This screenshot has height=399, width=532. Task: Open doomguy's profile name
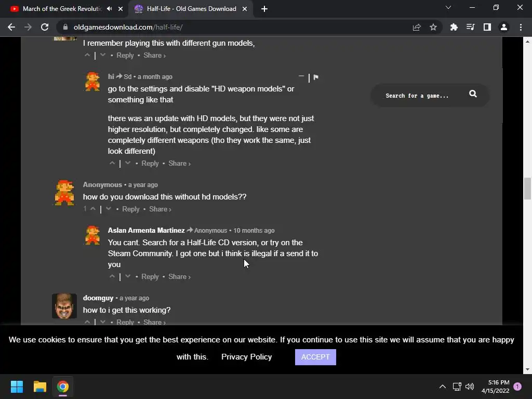click(98, 298)
